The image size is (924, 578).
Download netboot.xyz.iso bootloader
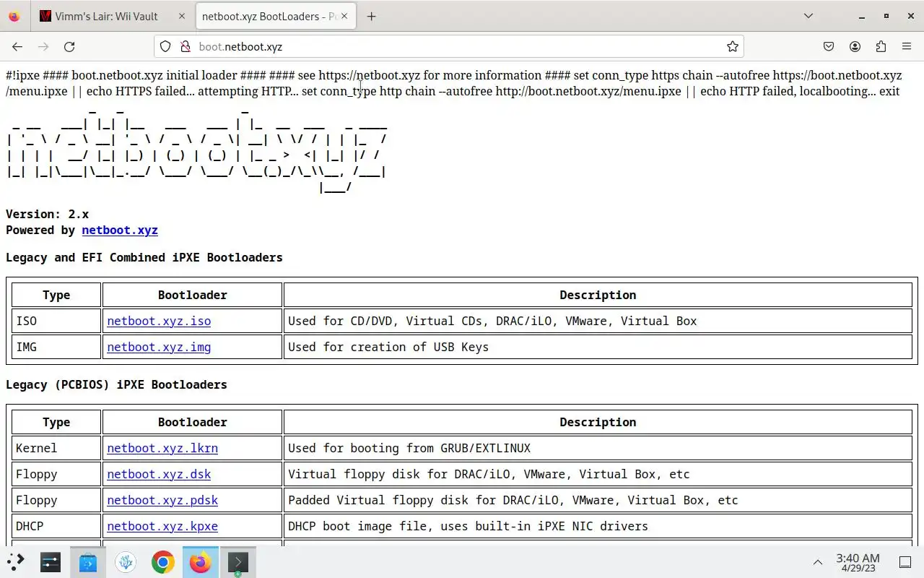pyautogui.click(x=159, y=321)
